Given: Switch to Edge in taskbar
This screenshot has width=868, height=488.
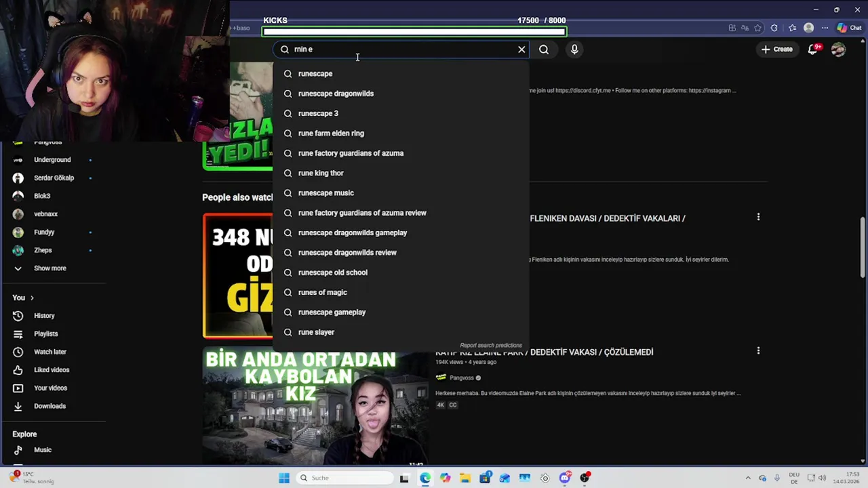Looking at the screenshot, I should [425, 478].
